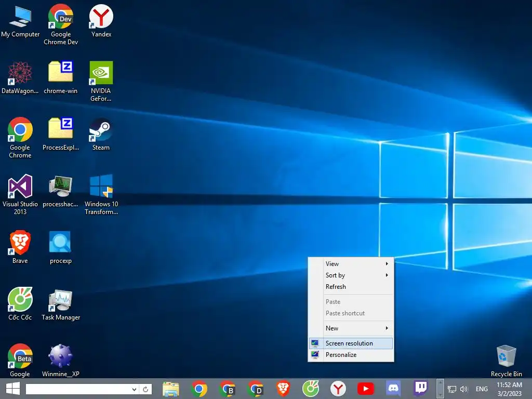Launch Brave from the taskbar
Image resolution: width=532 pixels, height=399 pixels.
pyautogui.click(x=283, y=389)
